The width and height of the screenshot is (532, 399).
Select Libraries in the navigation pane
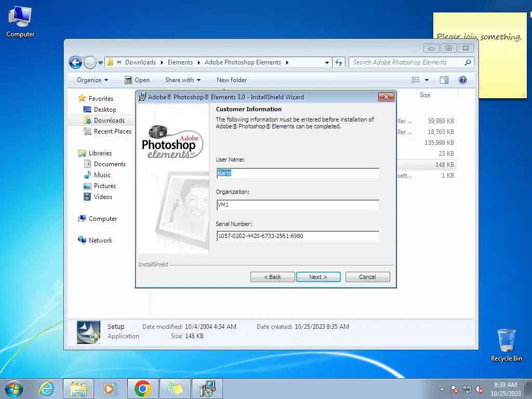point(100,153)
